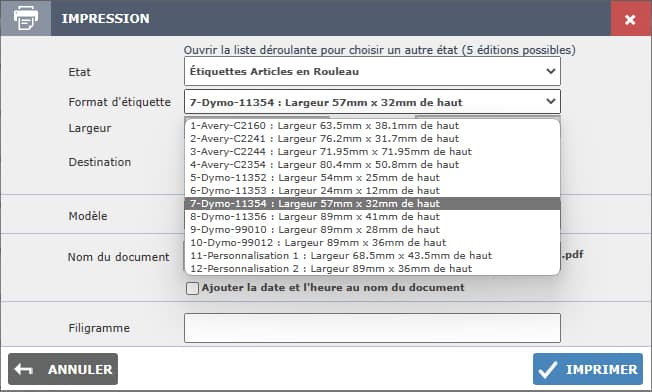Image resolution: width=652 pixels, height=392 pixels.
Task: Choose 4-Avery-C2354 label format
Action: 372,165
